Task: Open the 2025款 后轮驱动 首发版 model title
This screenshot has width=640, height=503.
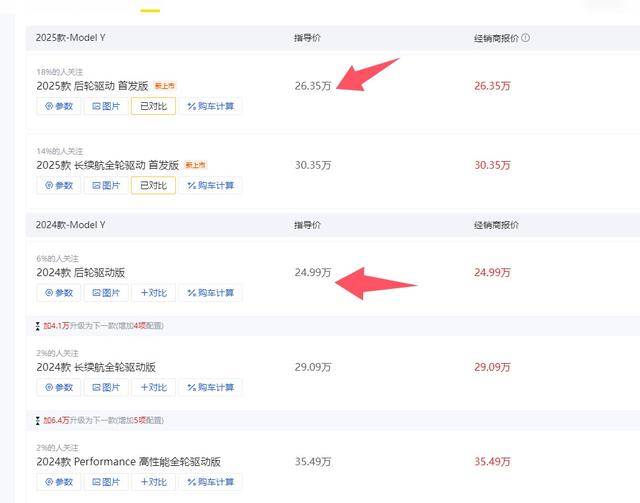Action: tap(92, 86)
